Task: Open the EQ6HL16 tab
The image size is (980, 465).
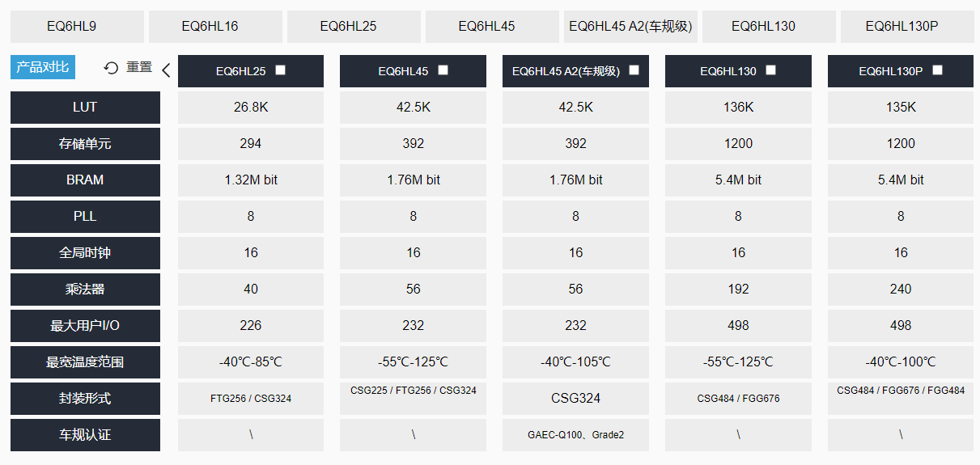Action: (x=215, y=26)
